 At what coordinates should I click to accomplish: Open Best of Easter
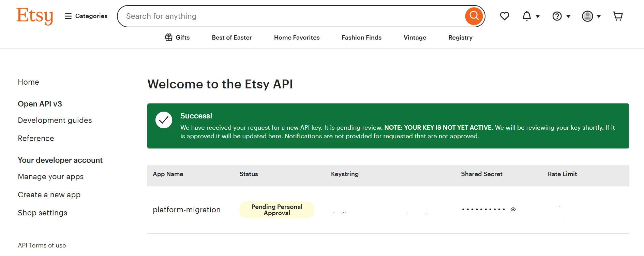pos(232,38)
